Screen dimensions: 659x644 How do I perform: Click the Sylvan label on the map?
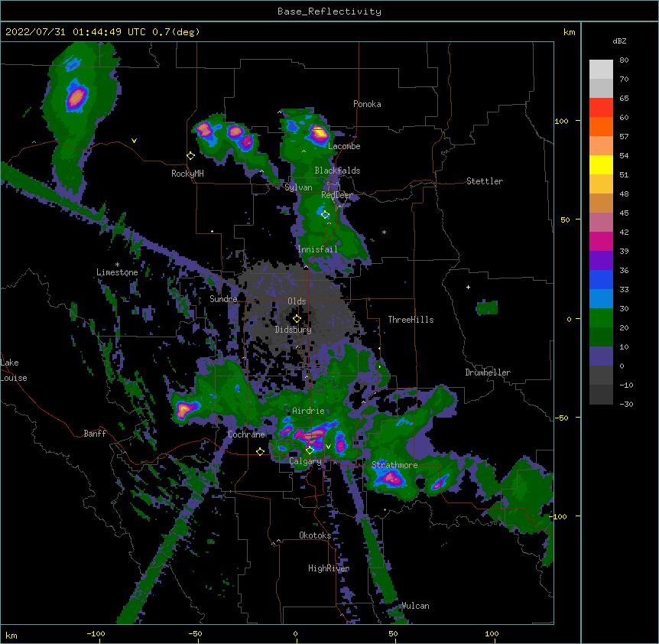point(298,187)
